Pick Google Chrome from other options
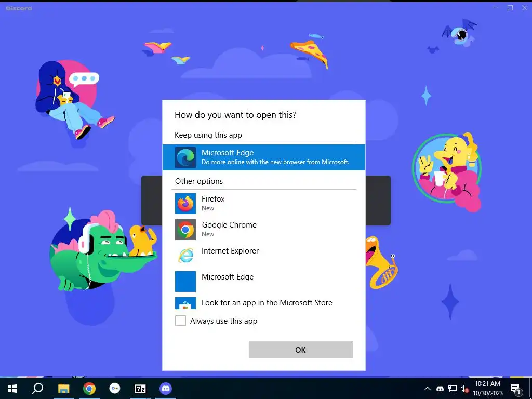The image size is (532, 399). 263,229
